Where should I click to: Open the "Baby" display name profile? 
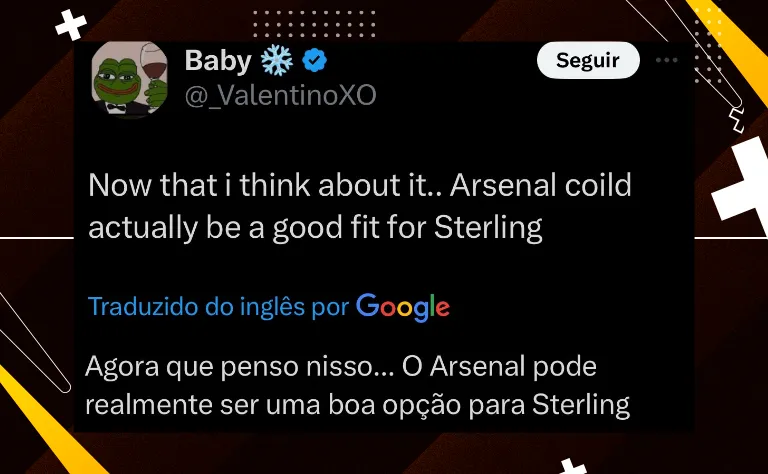point(218,60)
